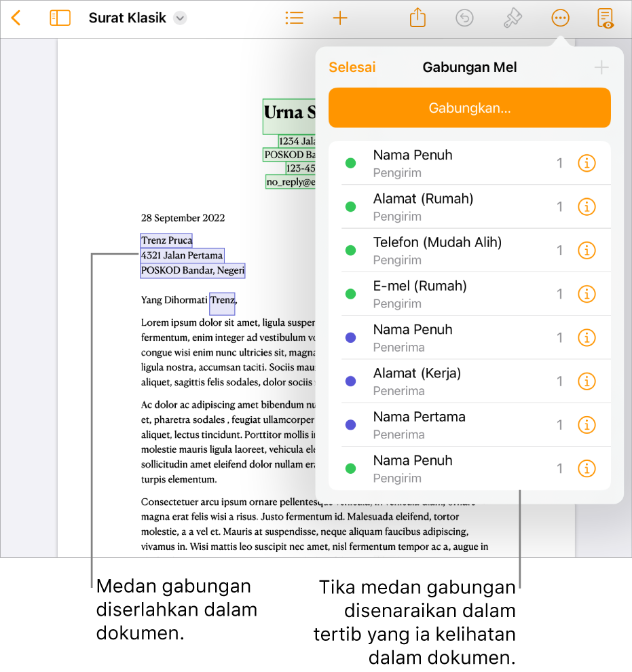
Task: Tap the back arrow to leave document
Action: point(16,18)
